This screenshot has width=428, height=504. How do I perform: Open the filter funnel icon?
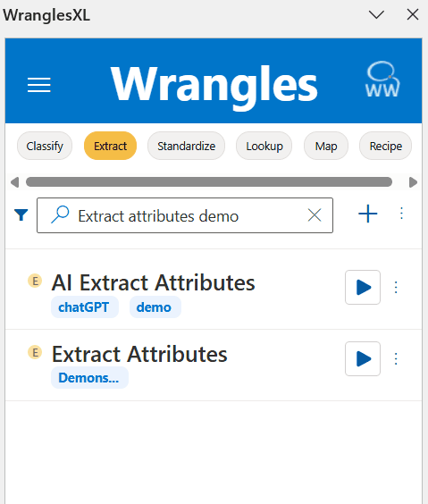click(x=21, y=214)
